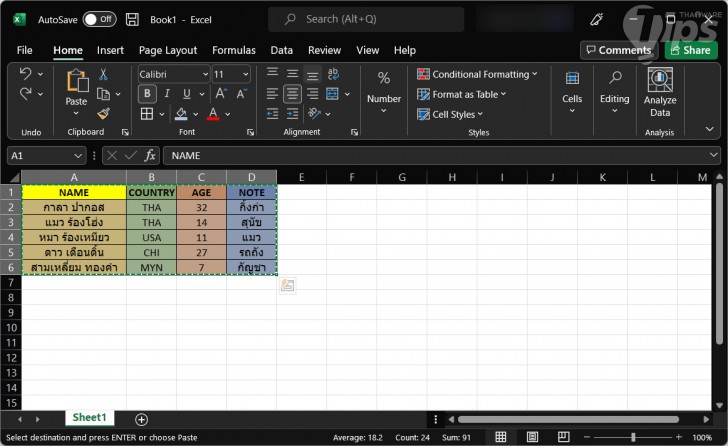Apply cell borders icon
The height and width of the screenshot is (446, 728).
tap(147, 114)
